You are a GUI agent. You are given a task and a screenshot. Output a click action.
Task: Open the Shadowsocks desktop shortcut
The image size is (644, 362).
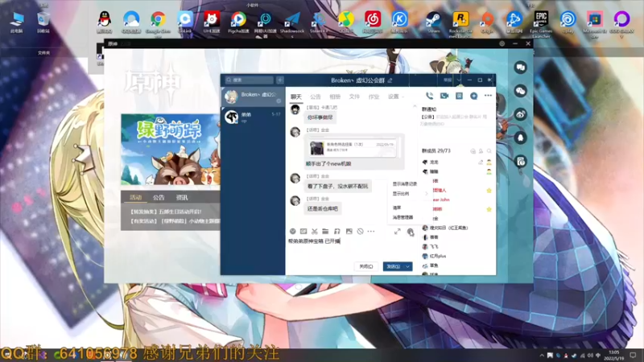[x=292, y=24]
